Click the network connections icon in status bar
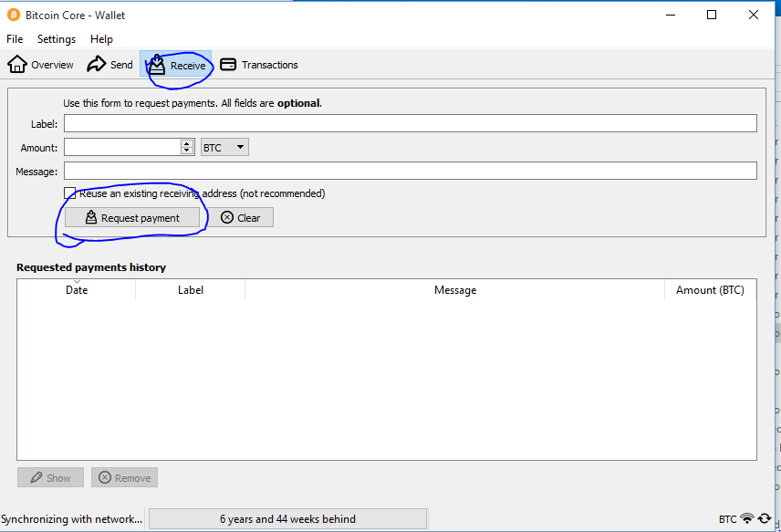This screenshot has width=781, height=532. tap(747, 519)
